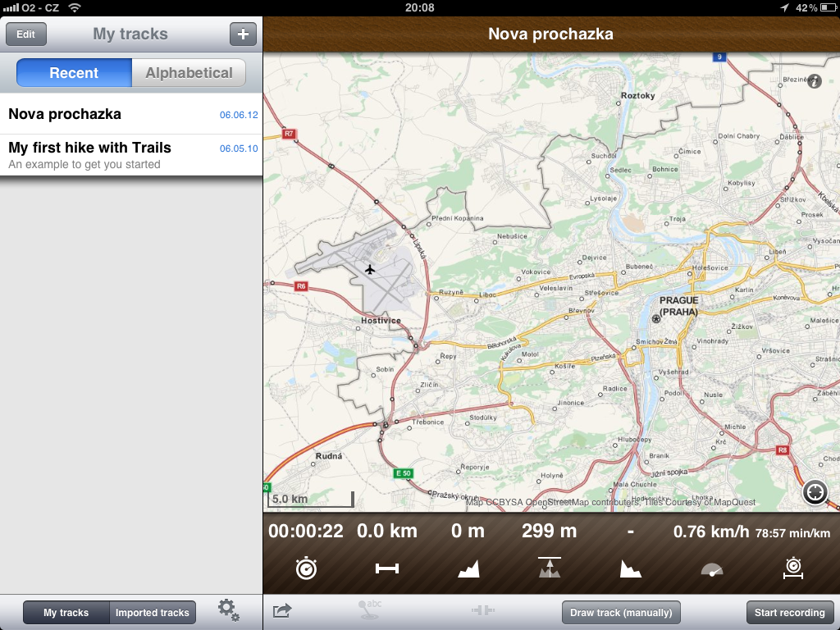Tap the R8 road marker on map
This screenshot has height=630, width=840.
click(x=783, y=450)
